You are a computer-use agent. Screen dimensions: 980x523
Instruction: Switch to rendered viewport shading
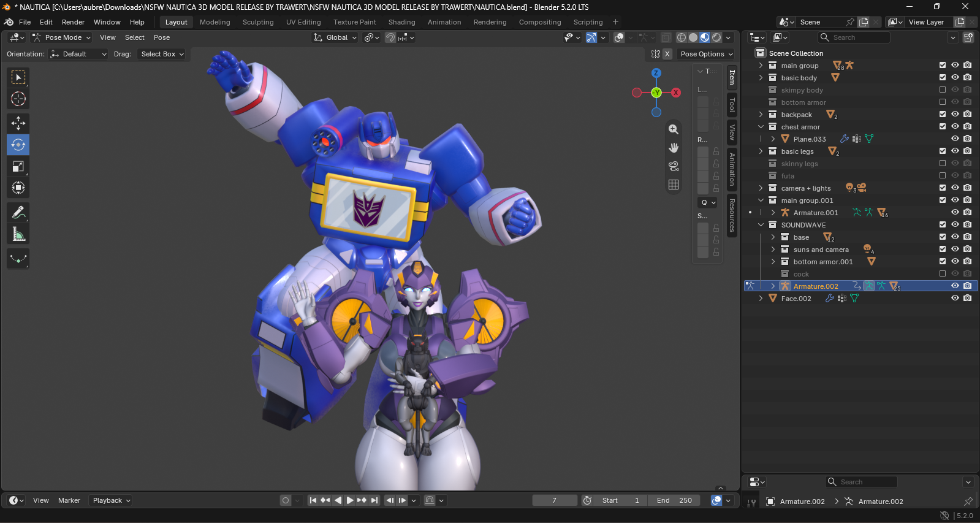pos(716,37)
